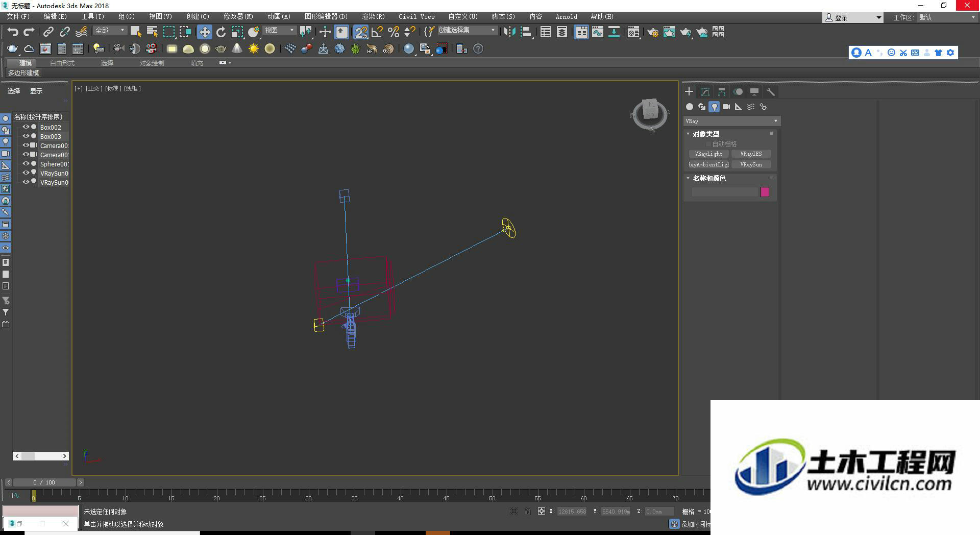
Task: Enable the 自动栅格 checkbox
Action: pyautogui.click(x=708, y=144)
